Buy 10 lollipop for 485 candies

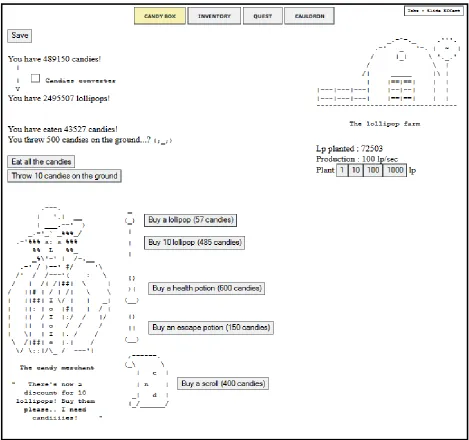click(x=194, y=243)
